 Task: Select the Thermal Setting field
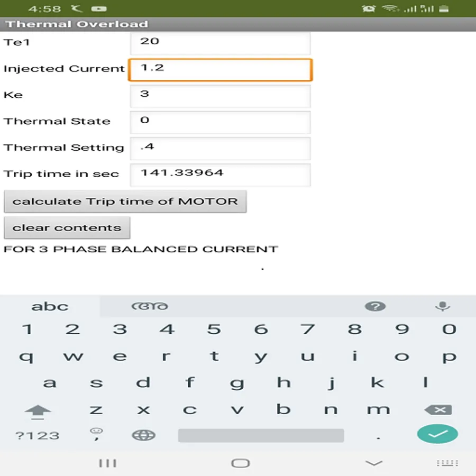point(219,149)
